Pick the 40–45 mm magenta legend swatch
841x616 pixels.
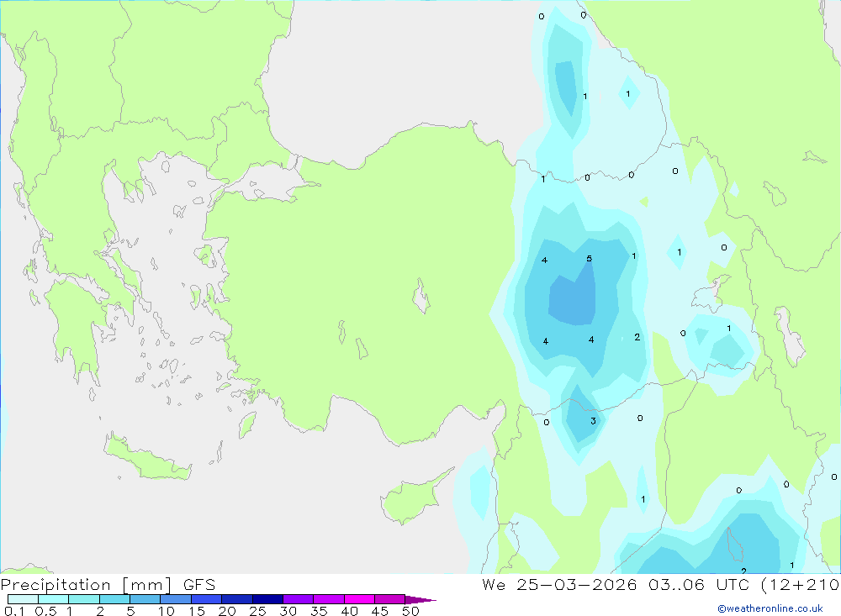[x=359, y=599]
